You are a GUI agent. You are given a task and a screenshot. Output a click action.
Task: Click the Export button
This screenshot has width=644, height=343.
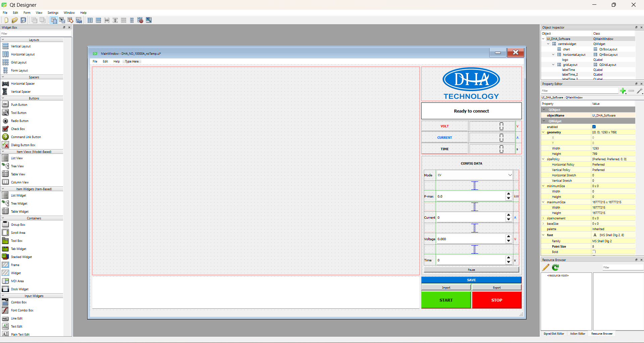click(497, 288)
